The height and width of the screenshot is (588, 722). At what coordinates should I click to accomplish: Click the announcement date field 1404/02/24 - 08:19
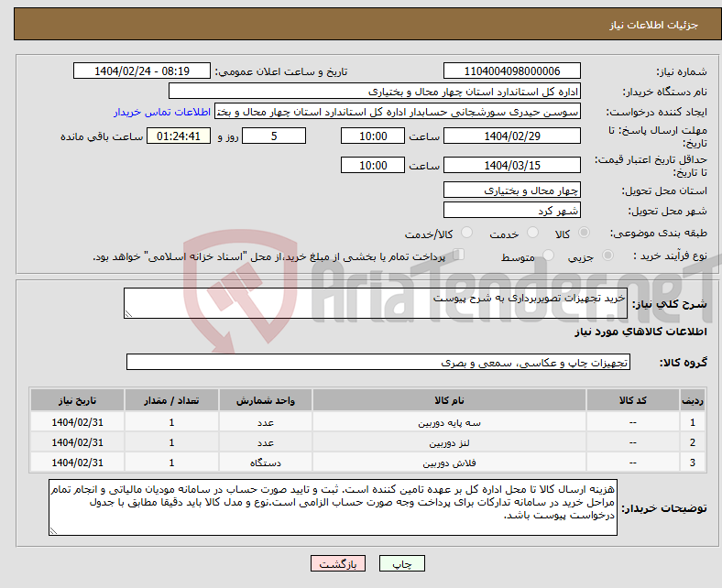pyautogui.click(x=142, y=71)
